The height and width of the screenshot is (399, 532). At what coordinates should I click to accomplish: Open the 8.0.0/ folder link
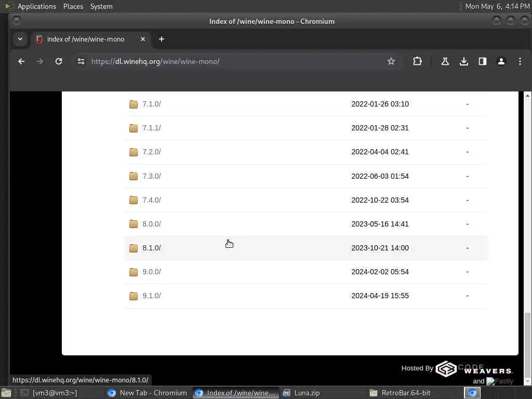point(151,224)
